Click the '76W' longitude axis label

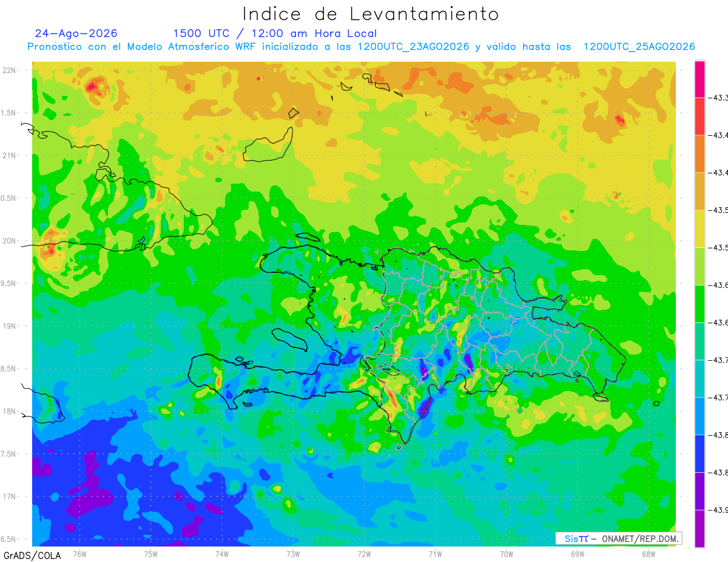click(x=79, y=554)
